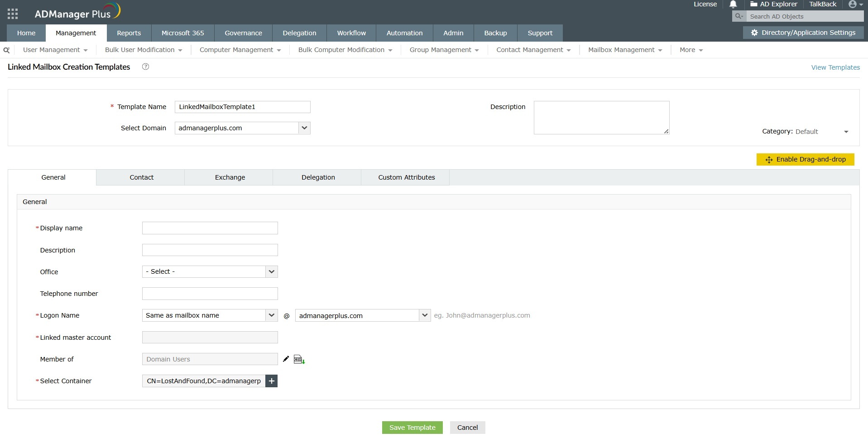The image size is (868, 447).
Task: Click Save Template
Action: (x=412, y=427)
